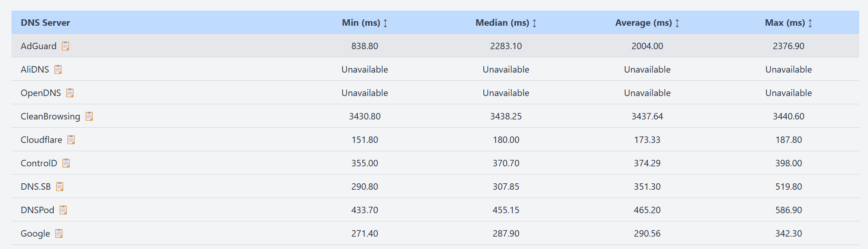Click CleanBrowsing's max value 3440.60

click(x=788, y=116)
